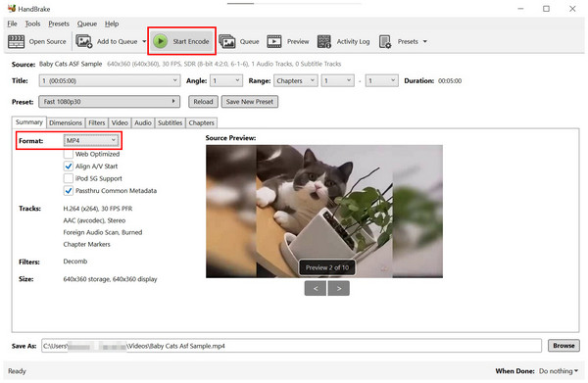Click the Ready status bar text
Screen dimensions: 588x383
[17, 371]
